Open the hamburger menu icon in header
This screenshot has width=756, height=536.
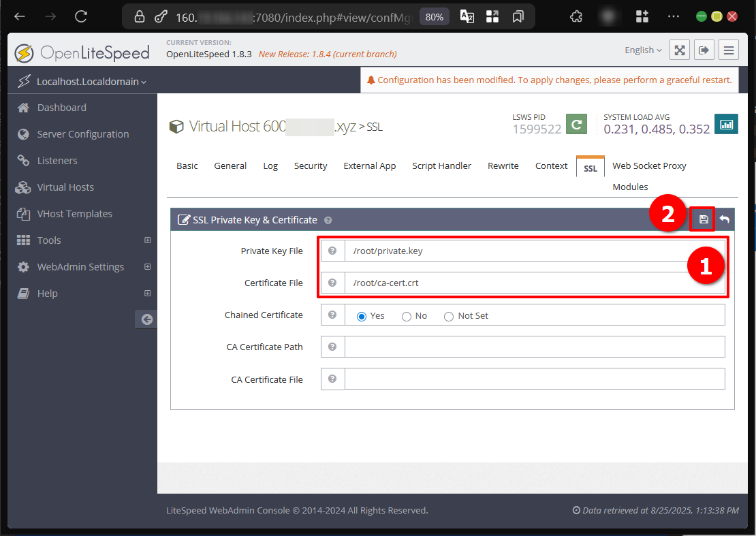(729, 50)
